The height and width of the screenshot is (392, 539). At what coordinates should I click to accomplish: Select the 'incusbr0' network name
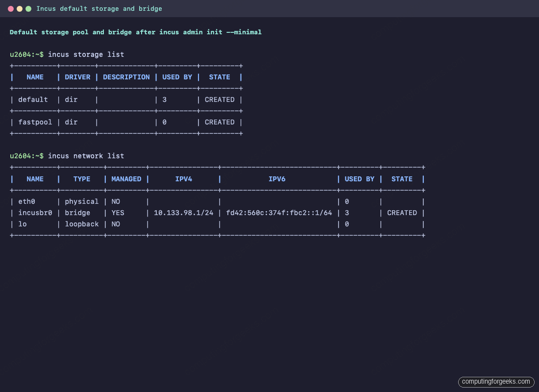[35, 213]
